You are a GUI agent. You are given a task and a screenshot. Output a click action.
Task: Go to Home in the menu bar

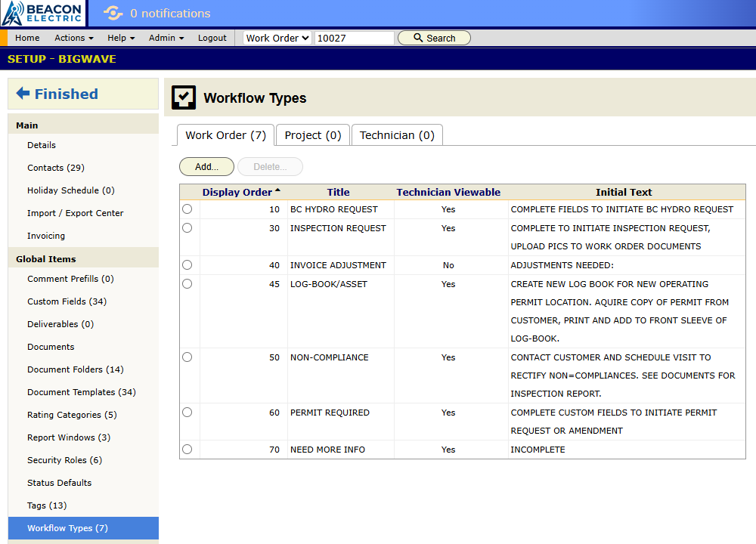(27, 38)
